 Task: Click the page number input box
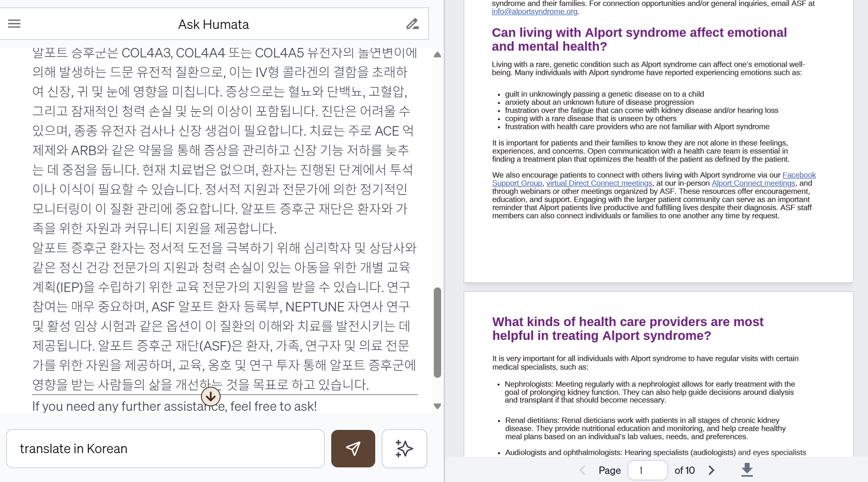coord(647,470)
